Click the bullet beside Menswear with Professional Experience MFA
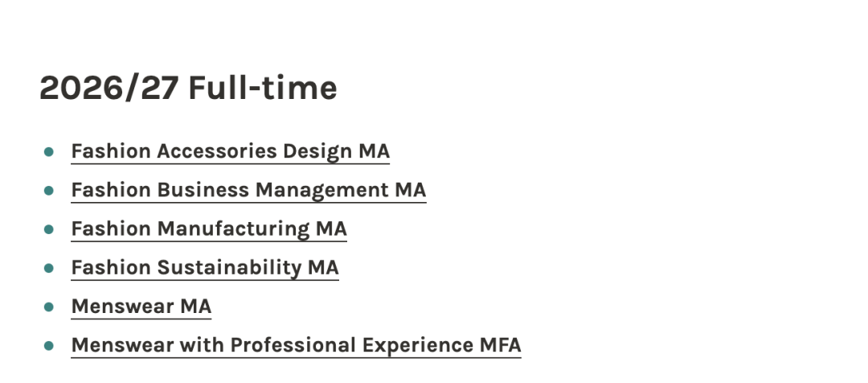Image resolution: width=868 pixels, height=383 pixels. 49,345
